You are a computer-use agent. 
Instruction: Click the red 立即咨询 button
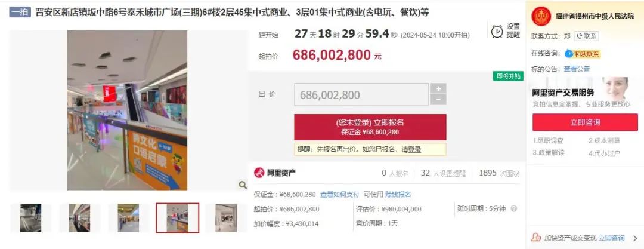click(586, 122)
